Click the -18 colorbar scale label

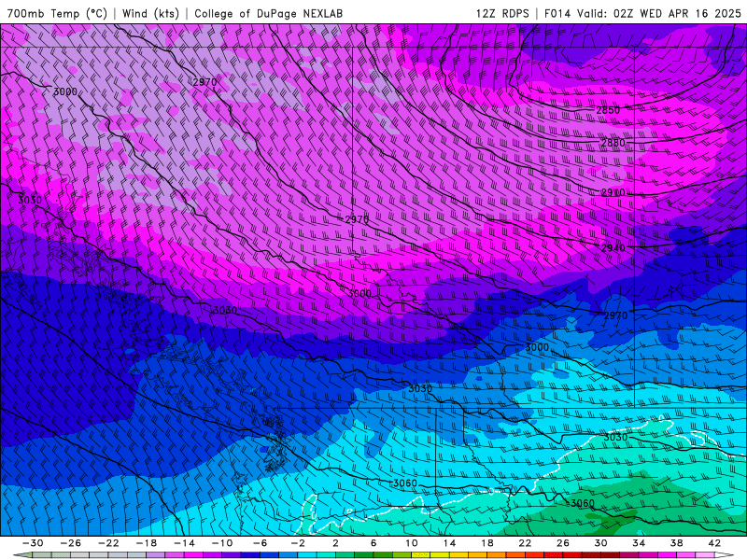(x=147, y=543)
